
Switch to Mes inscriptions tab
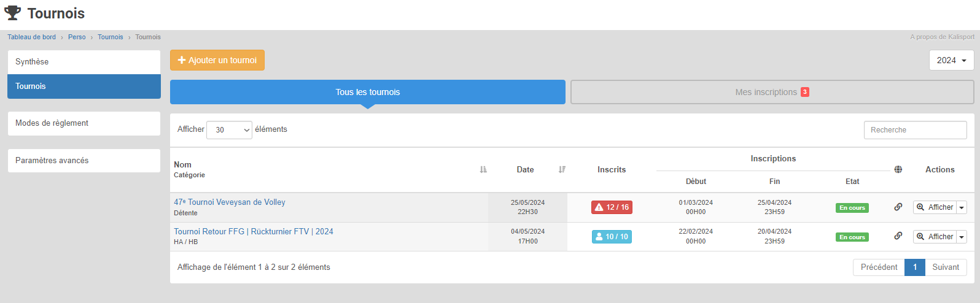(772, 92)
